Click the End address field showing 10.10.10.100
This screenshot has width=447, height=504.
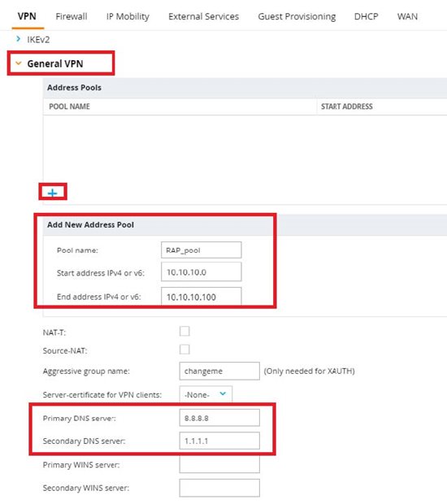point(202,297)
